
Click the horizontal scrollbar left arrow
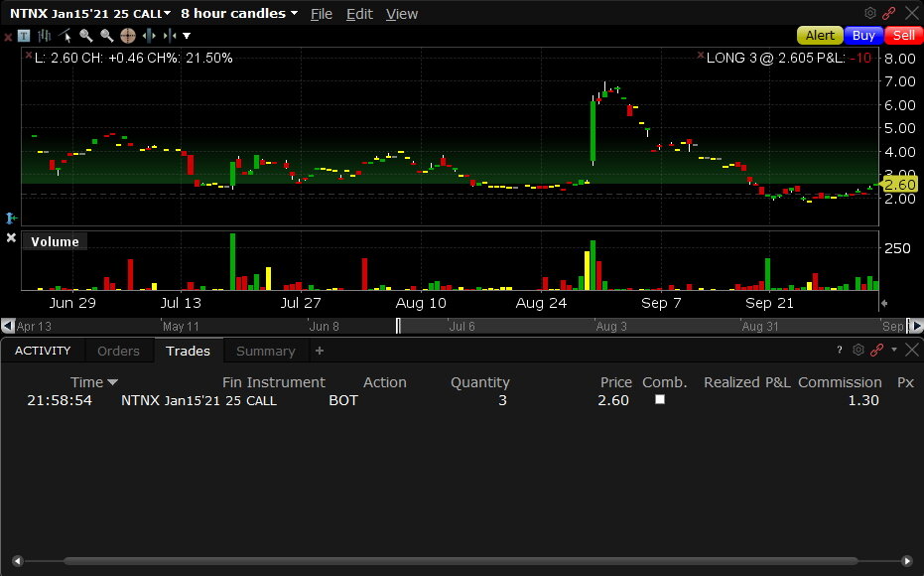coord(17,561)
